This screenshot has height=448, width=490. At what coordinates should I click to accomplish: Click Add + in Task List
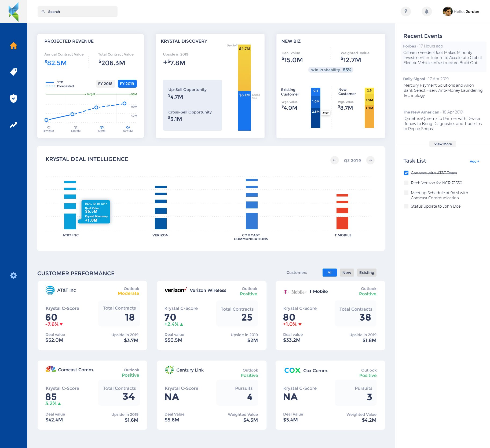474,161
